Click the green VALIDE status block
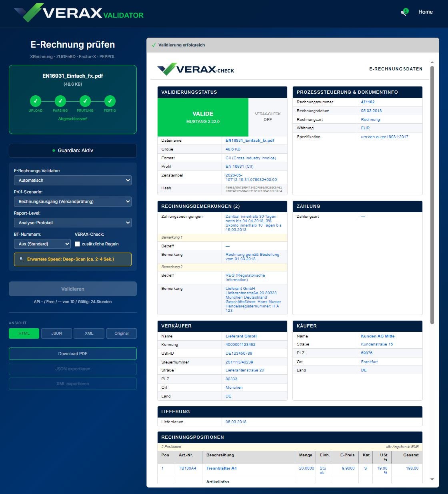Screen dimensions: 448x494 pyautogui.click(x=203, y=117)
